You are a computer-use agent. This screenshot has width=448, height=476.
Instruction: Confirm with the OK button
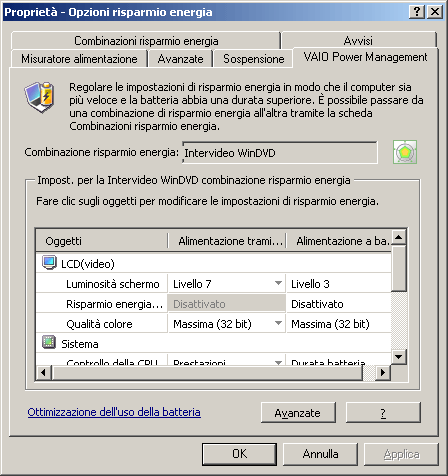[x=239, y=454]
